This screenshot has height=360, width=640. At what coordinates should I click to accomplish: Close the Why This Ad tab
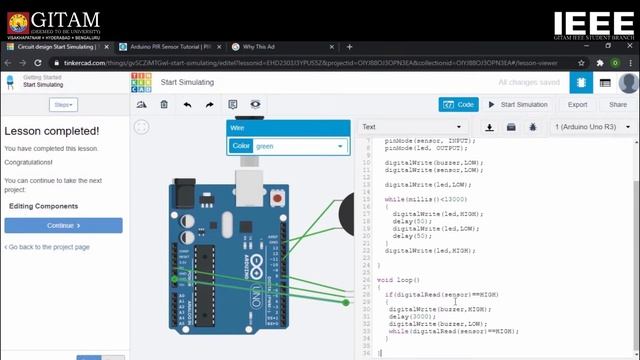(332, 47)
